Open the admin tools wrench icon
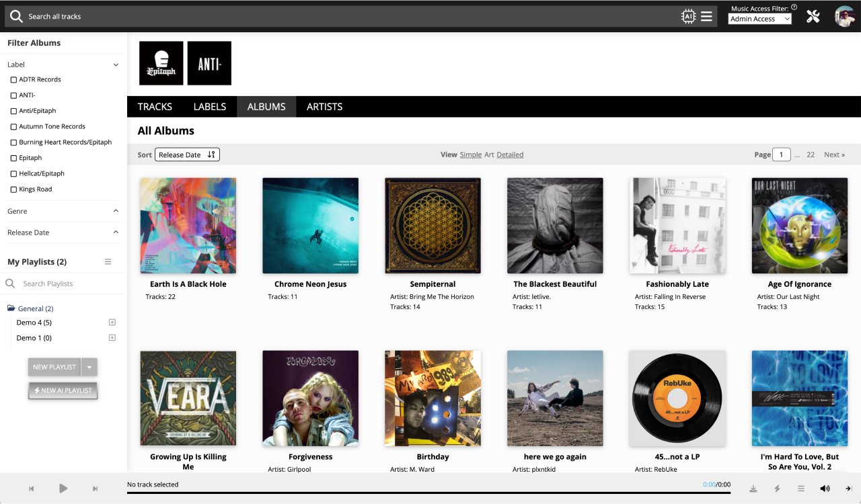 click(x=813, y=16)
